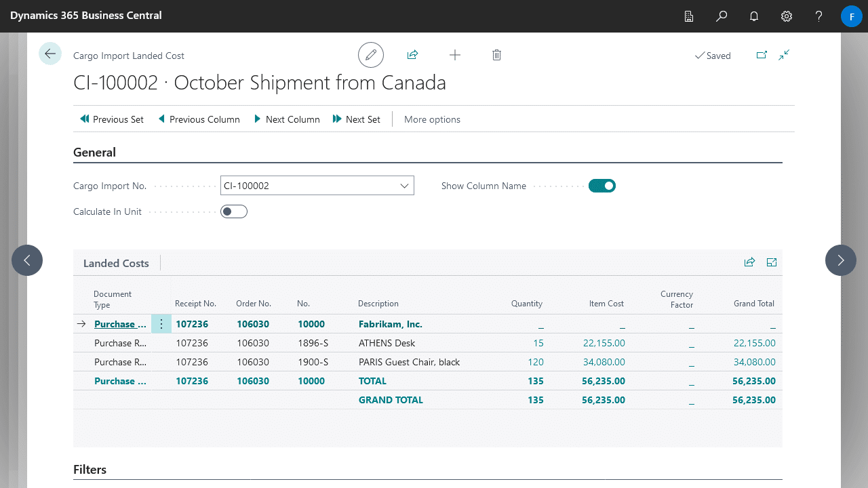Screen dimensions: 868x488
Task: Click item number 1896-S
Action: coord(313,343)
